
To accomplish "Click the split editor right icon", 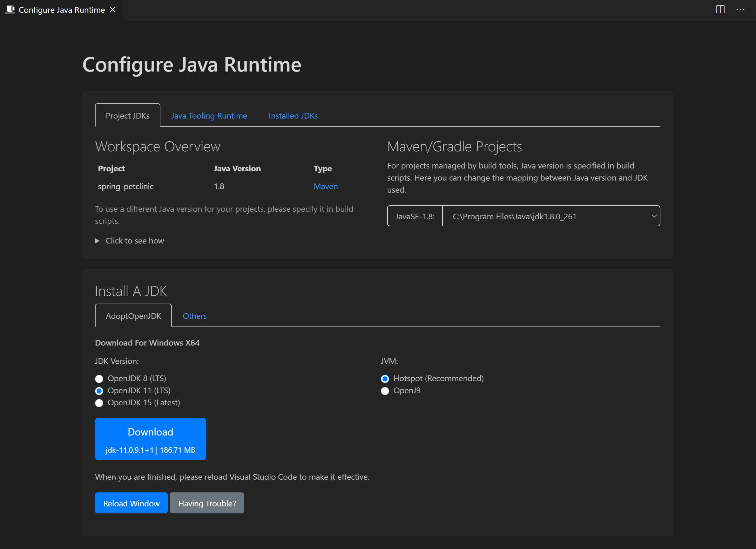I will (x=720, y=10).
